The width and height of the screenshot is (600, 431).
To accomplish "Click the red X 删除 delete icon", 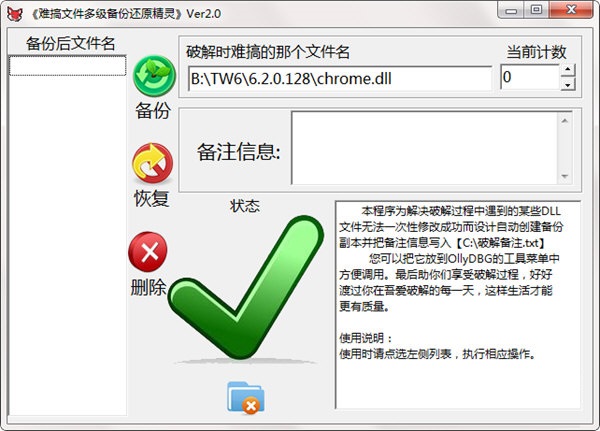I will [148, 252].
